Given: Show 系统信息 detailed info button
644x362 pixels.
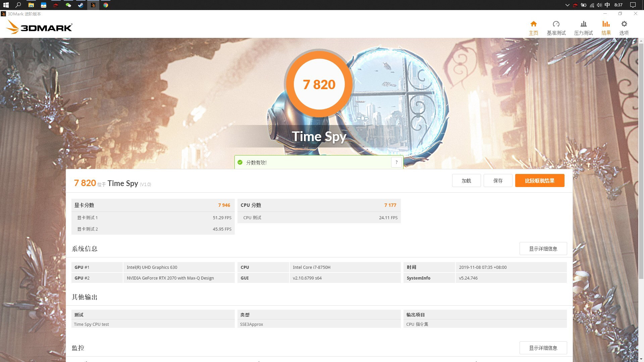Looking at the screenshot, I should click(x=543, y=249).
